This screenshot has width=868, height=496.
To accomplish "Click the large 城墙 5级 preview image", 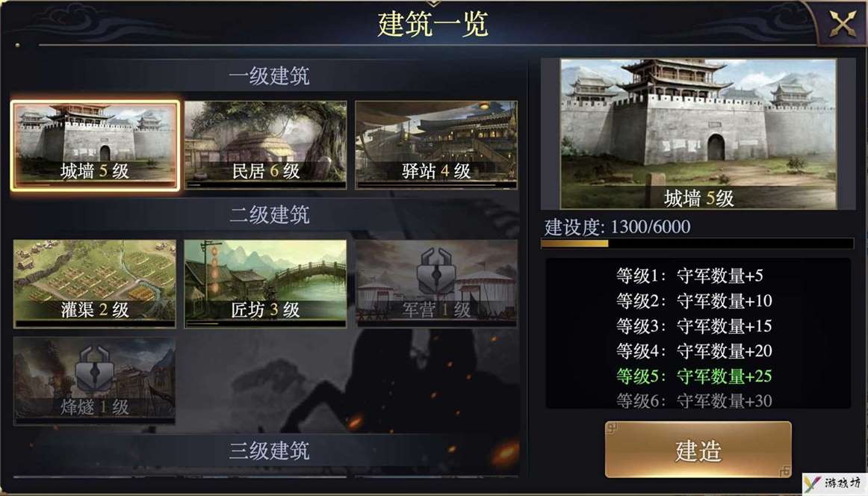I will pos(698,134).
